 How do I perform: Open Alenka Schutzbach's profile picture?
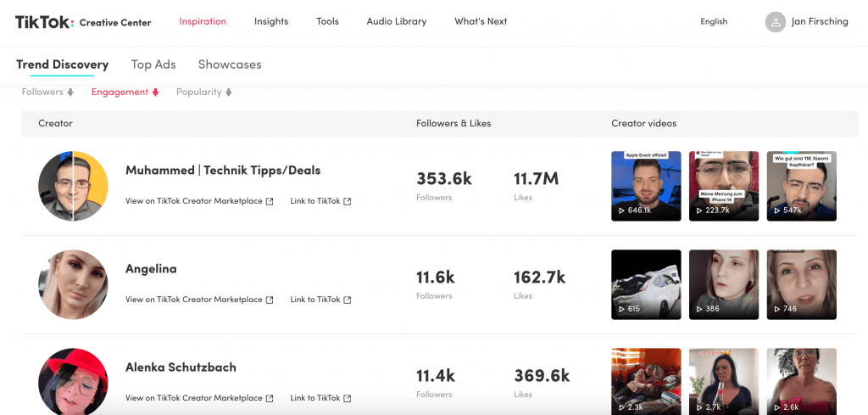point(73,382)
